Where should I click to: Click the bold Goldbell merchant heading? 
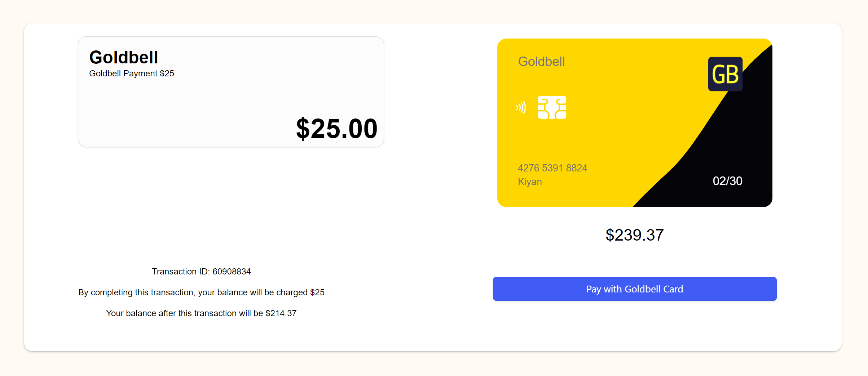coord(123,57)
